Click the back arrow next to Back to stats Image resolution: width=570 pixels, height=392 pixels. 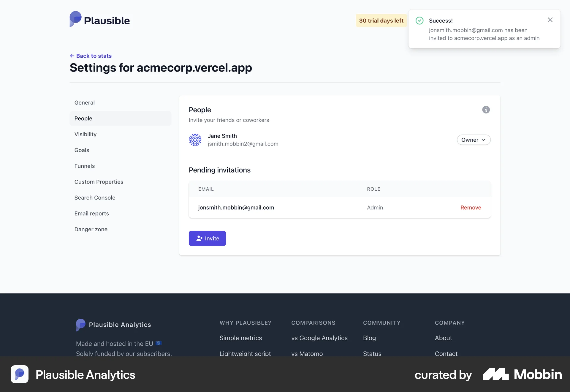[72, 56]
